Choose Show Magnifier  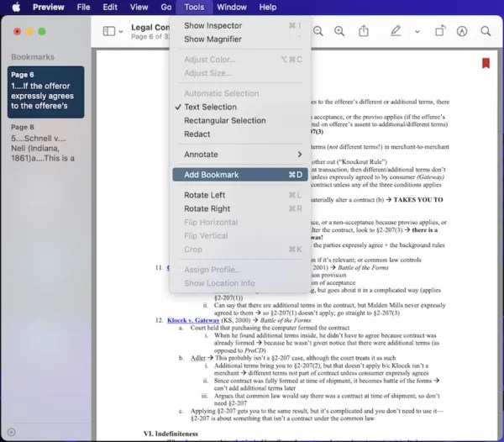click(x=239, y=39)
